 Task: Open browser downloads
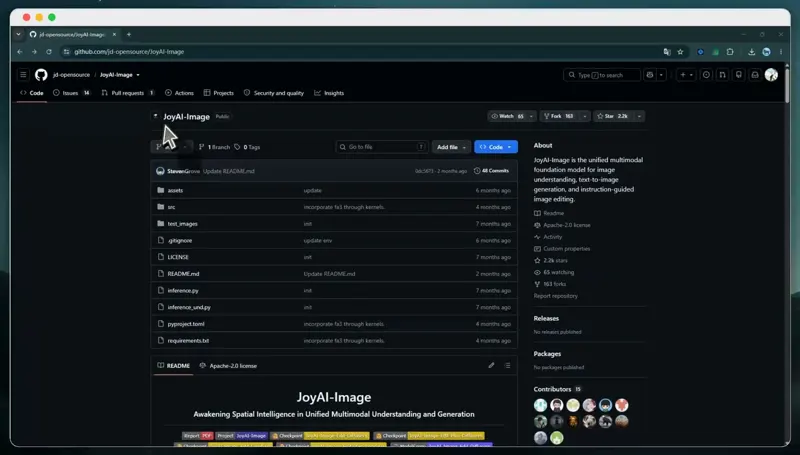coord(752,52)
